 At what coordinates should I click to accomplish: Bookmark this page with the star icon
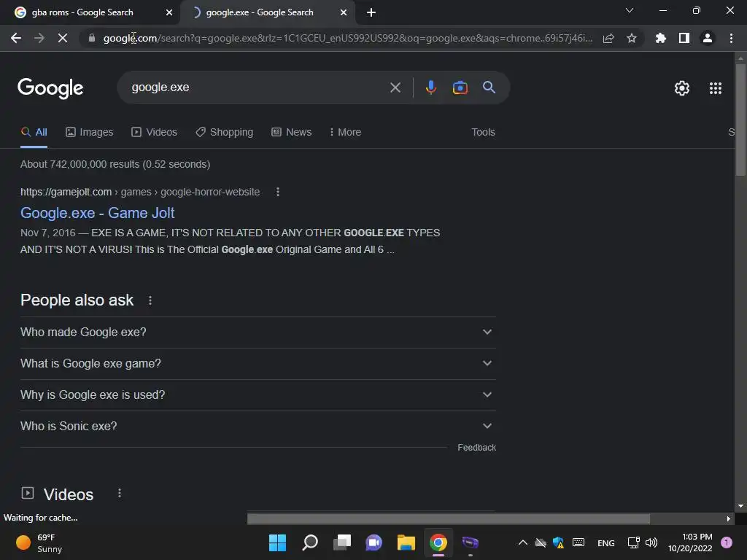[x=632, y=38]
